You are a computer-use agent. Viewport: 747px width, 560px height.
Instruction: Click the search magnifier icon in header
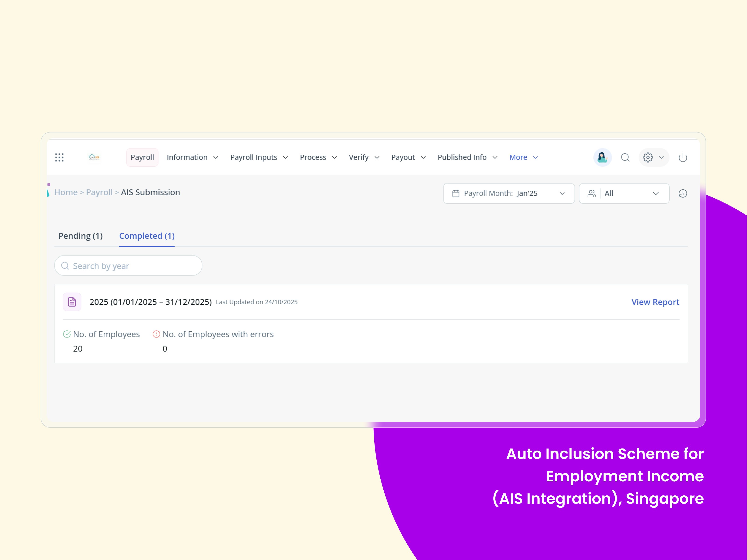pyautogui.click(x=625, y=157)
